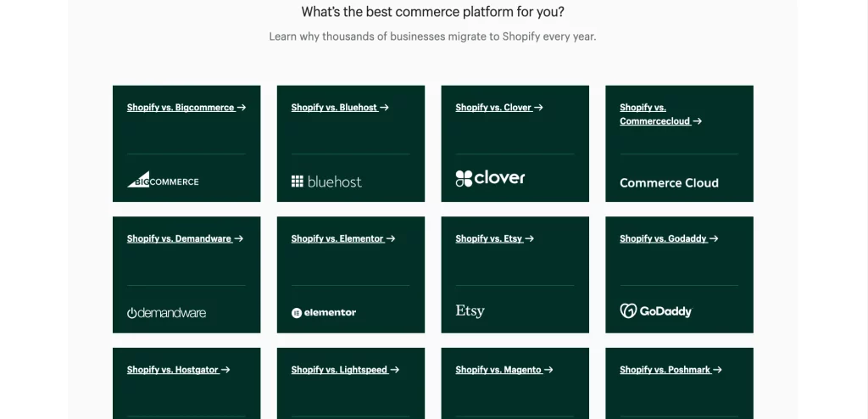The height and width of the screenshot is (419, 868).
Task: Click the clover logo
Action: click(490, 178)
